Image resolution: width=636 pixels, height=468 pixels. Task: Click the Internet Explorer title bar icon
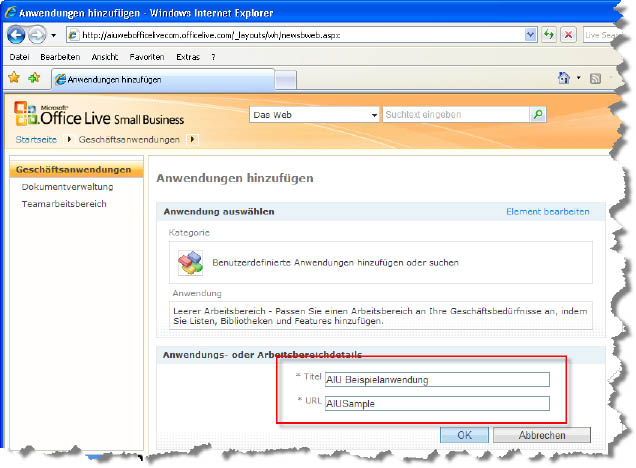point(11,12)
